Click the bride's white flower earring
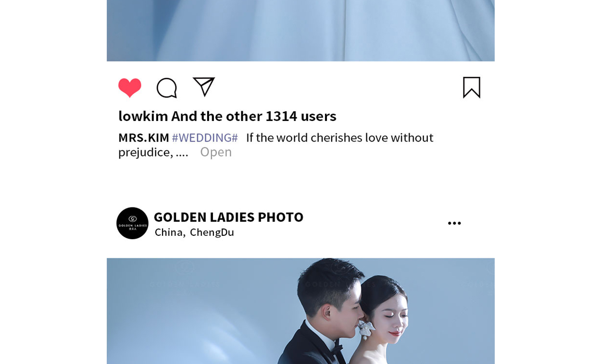The height and width of the screenshot is (364, 601). [x=367, y=329]
